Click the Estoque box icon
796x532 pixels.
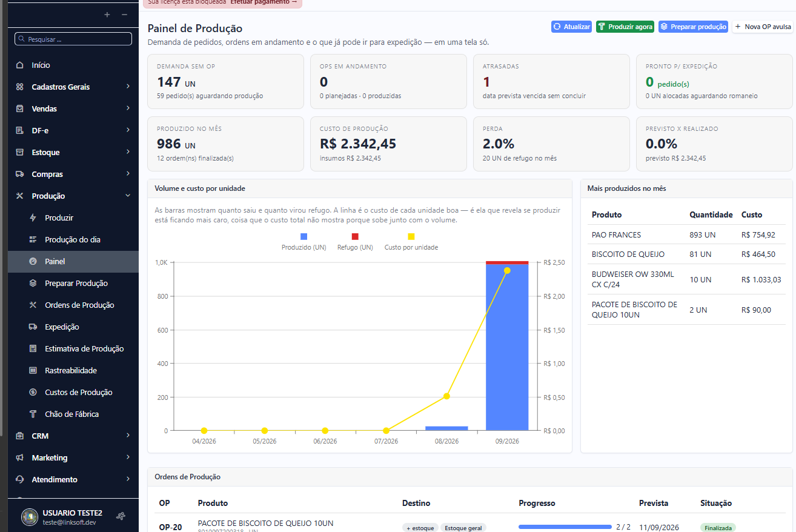(20, 152)
